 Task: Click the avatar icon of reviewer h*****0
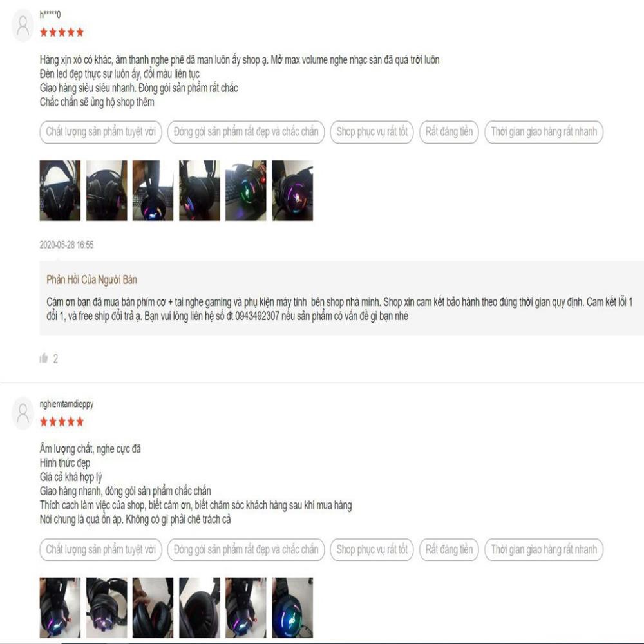(23, 26)
